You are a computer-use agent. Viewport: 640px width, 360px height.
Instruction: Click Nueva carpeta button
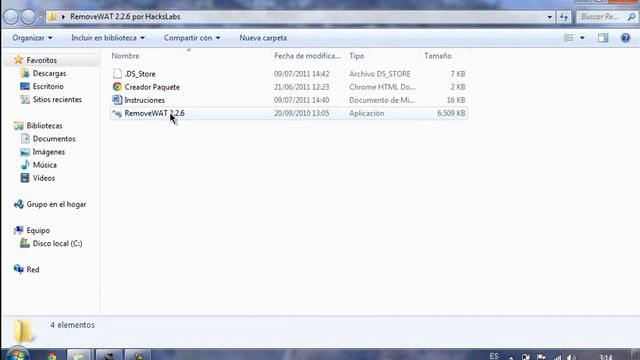(x=263, y=38)
